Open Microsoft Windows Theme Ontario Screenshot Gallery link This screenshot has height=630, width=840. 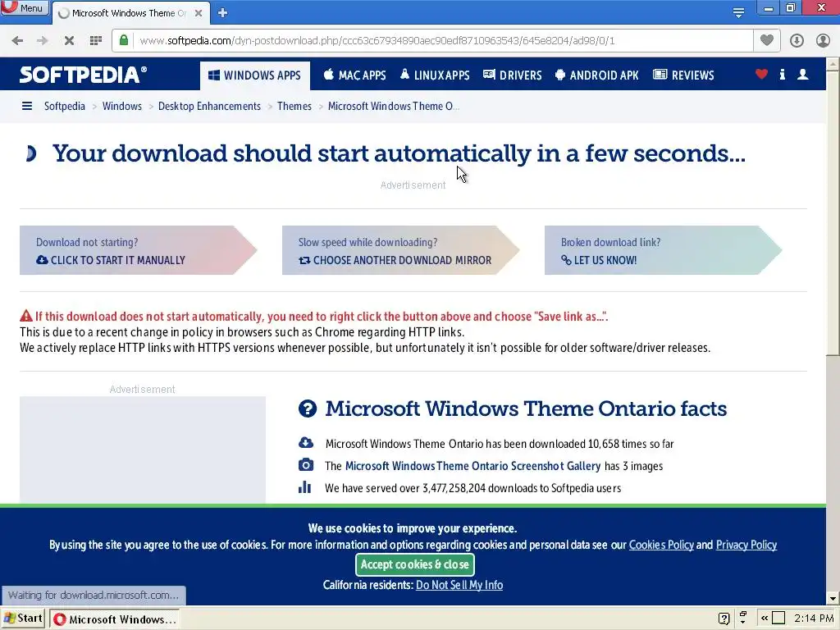(473, 466)
